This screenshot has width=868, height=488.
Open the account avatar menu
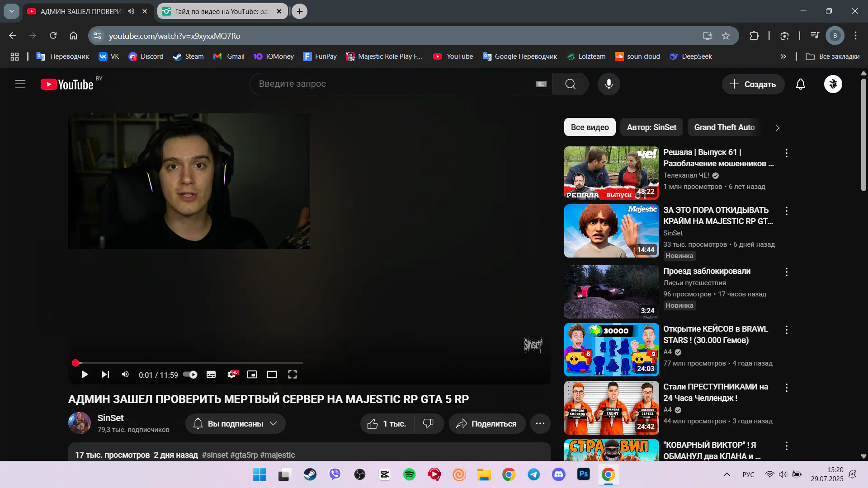pyautogui.click(x=833, y=84)
